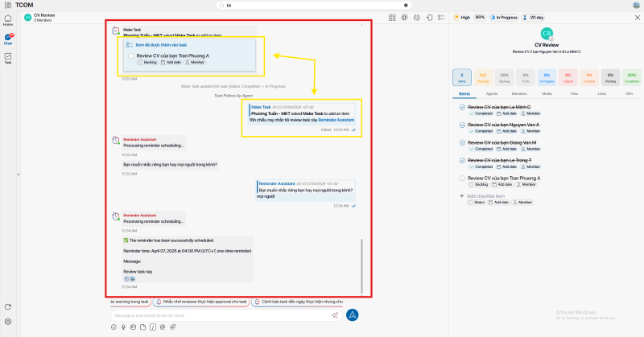Viewport: 644px width, 337px height.
Task: Click the microphone icon below message box
Action: [x=123, y=327]
